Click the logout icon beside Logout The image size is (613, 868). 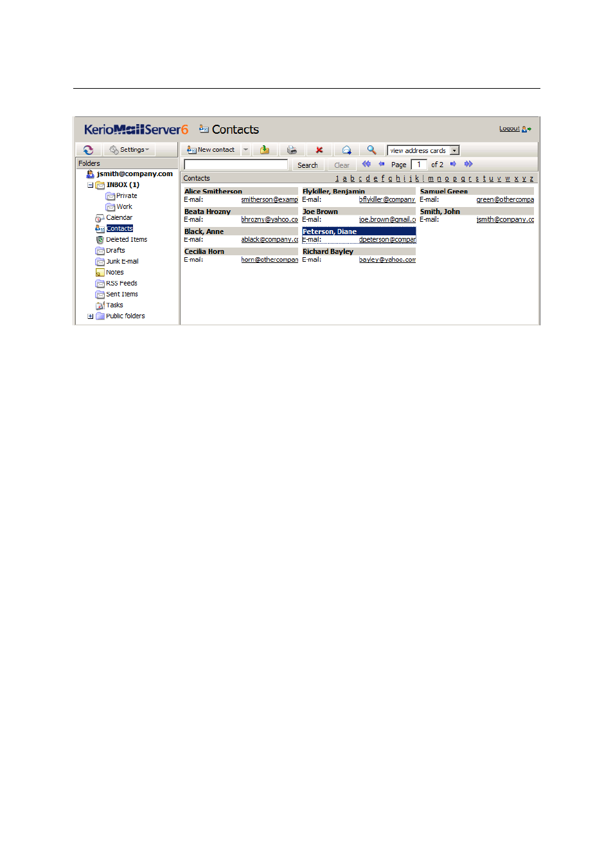click(x=527, y=129)
